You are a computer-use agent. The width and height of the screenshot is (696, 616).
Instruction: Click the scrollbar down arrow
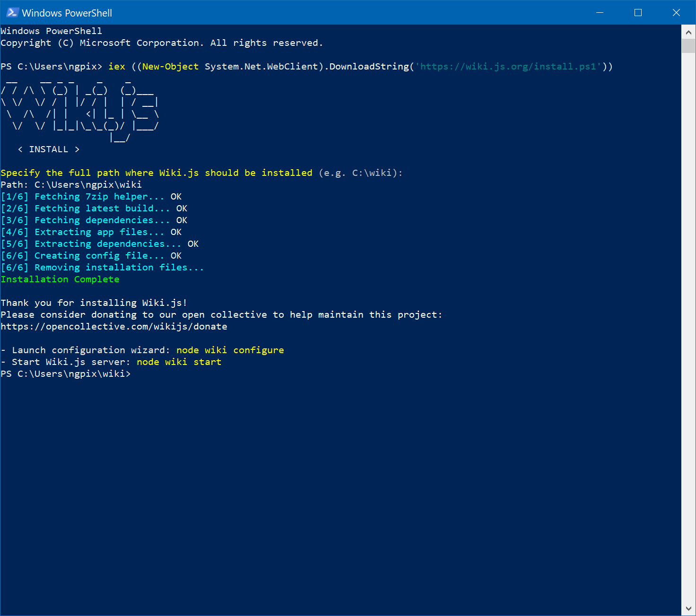click(688, 608)
